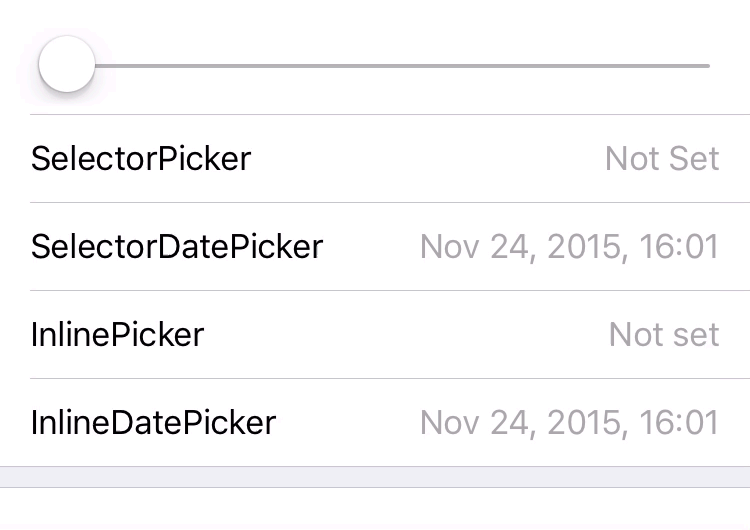Expand the InlinePicker row label
The image size is (750, 530).
117,334
